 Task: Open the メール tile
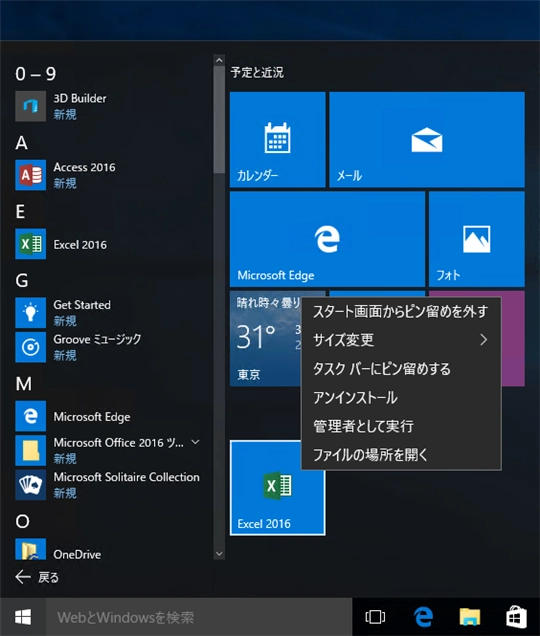tap(427, 140)
